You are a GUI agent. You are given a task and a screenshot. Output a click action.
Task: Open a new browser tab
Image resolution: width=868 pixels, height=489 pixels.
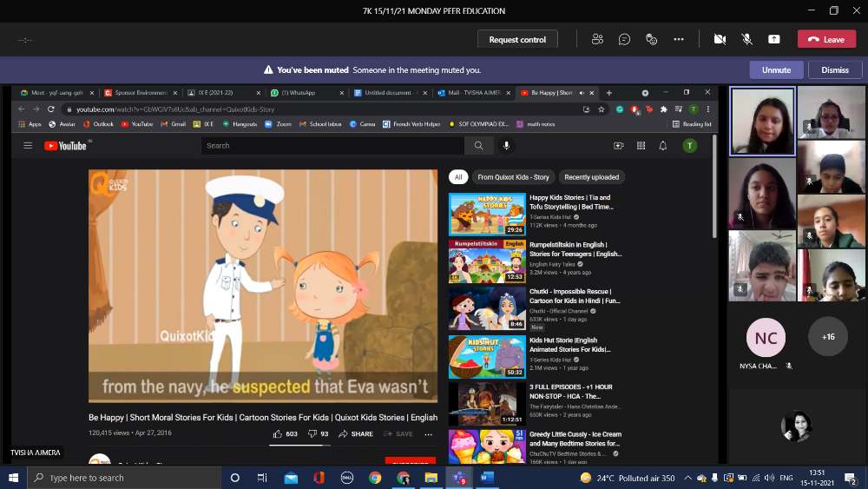click(x=609, y=93)
